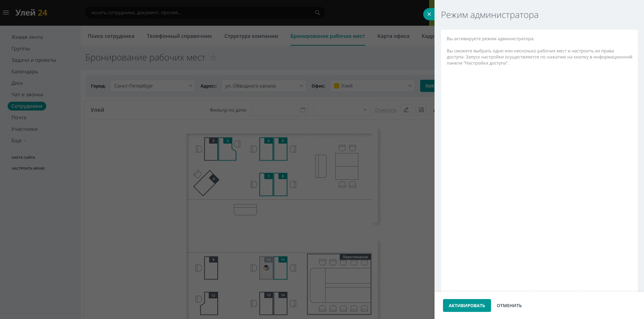Viewport: 644px width, 319px height.
Task: Select workplace number 11 on map
Action: click(x=281, y=268)
